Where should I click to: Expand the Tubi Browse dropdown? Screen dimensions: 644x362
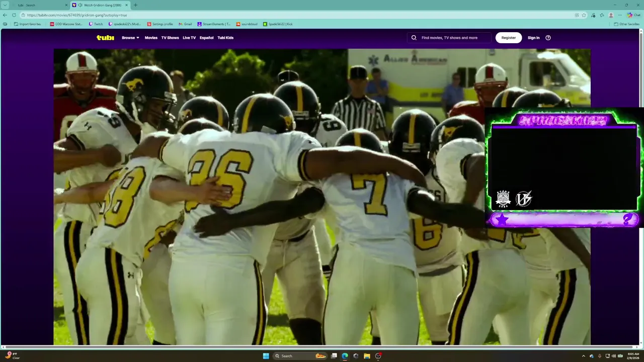130,38
